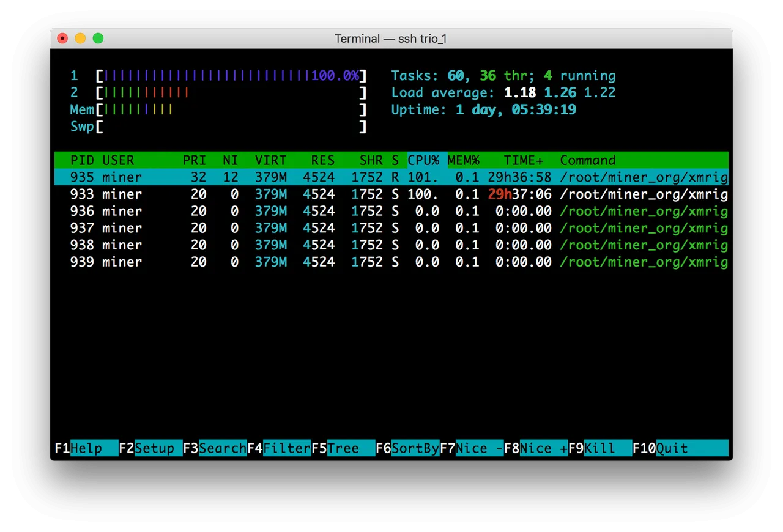783x532 pixels.
Task: Close the Terminal window with red button
Action: point(63,39)
